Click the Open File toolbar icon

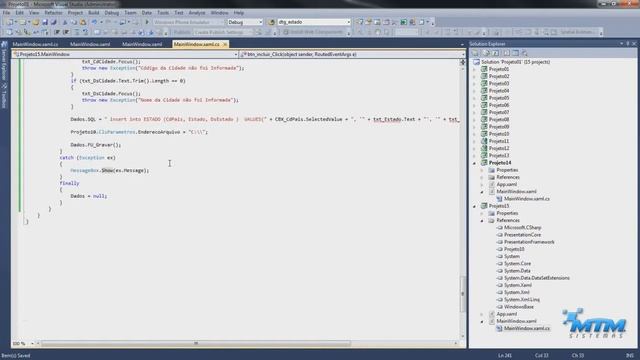(36, 22)
